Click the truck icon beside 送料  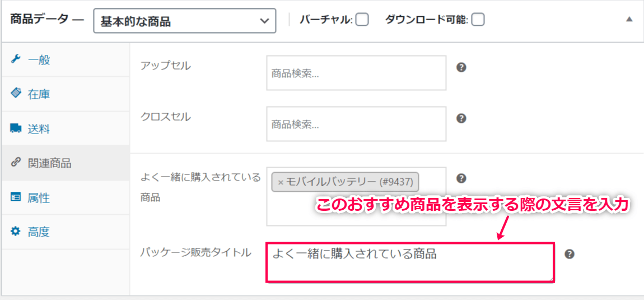coord(15,128)
